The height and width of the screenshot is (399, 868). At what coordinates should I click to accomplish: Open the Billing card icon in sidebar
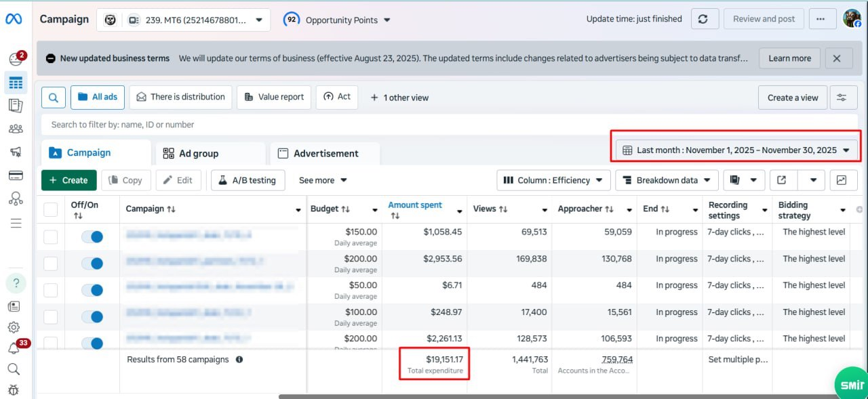[15, 175]
